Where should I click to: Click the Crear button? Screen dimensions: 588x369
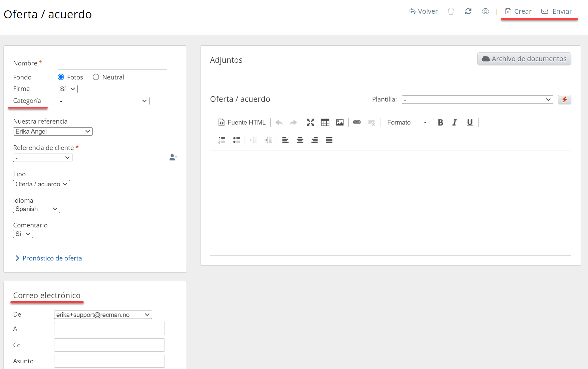point(518,11)
